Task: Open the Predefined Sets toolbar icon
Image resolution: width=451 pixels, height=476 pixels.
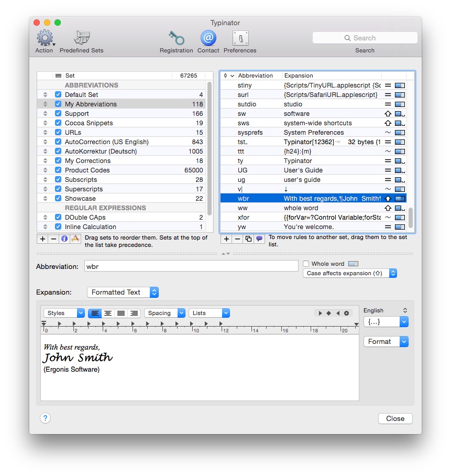Action: click(x=81, y=39)
